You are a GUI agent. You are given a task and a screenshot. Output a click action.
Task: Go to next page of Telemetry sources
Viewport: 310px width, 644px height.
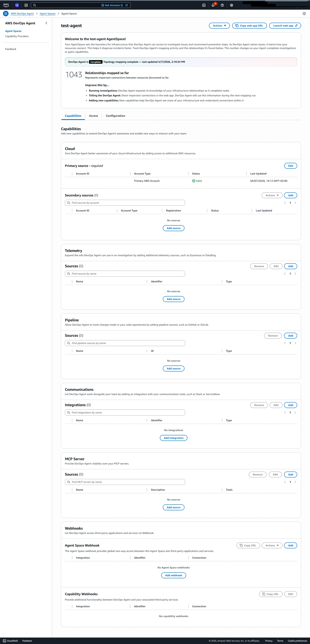pyautogui.click(x=295, y=274)
